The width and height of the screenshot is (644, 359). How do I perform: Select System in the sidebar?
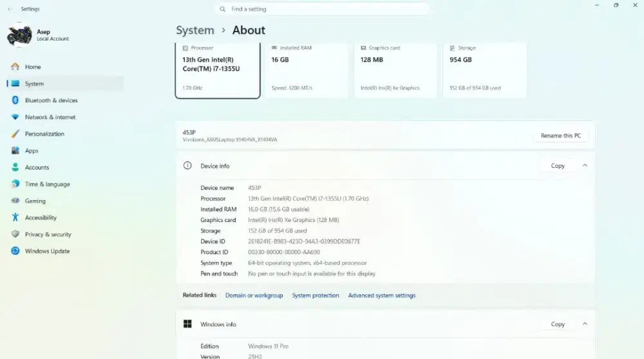coord(65,83)
